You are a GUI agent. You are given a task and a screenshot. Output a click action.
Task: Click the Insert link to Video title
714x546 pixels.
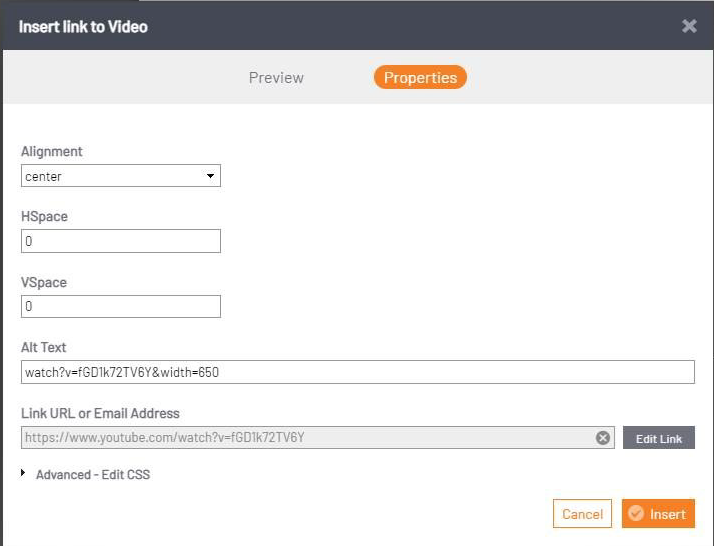coord(83,27)
